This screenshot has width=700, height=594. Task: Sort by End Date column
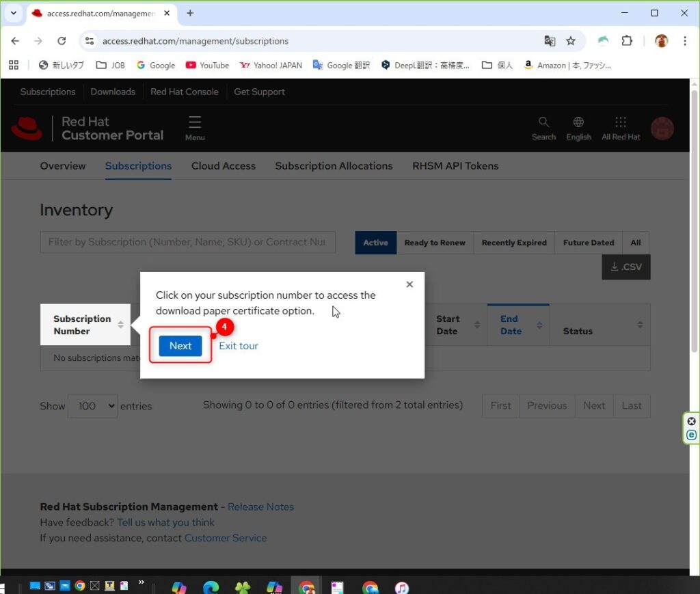[518, 325]
